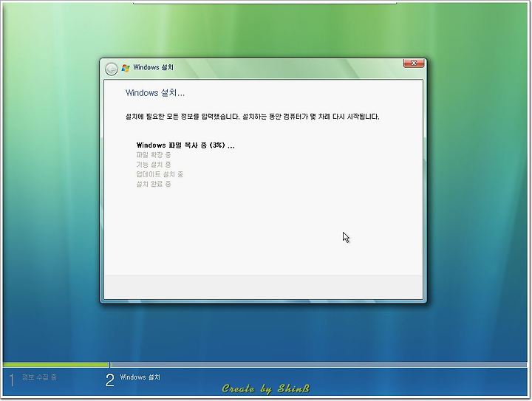
Task: Click the 'Windows 설치...' heading
Action: [x=155, y=93]
